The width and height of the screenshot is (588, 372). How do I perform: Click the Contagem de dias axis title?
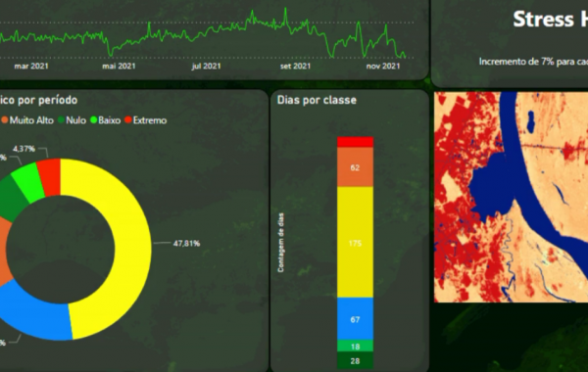pos(281,243)
